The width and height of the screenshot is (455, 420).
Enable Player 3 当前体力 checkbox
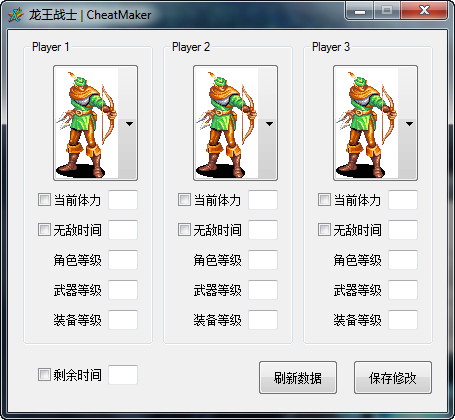tap(324, 200)
